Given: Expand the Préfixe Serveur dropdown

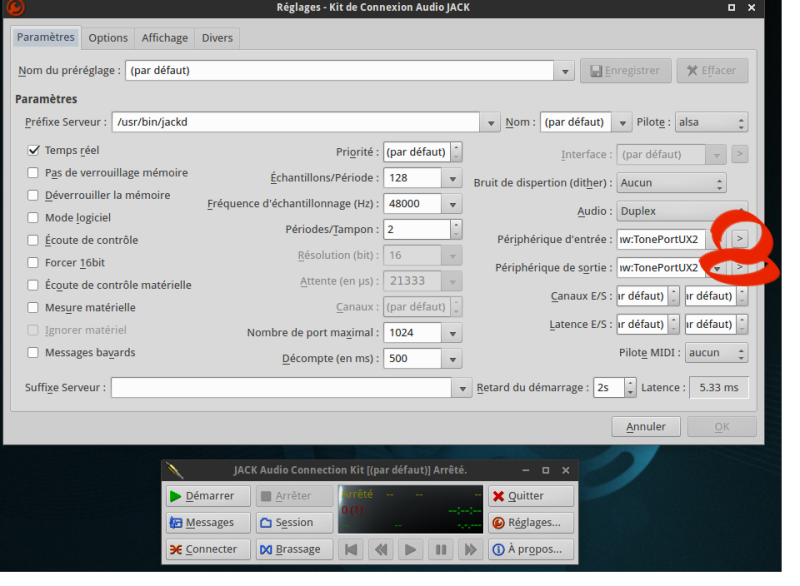Looking at the screenshot, I should point(490,122).
